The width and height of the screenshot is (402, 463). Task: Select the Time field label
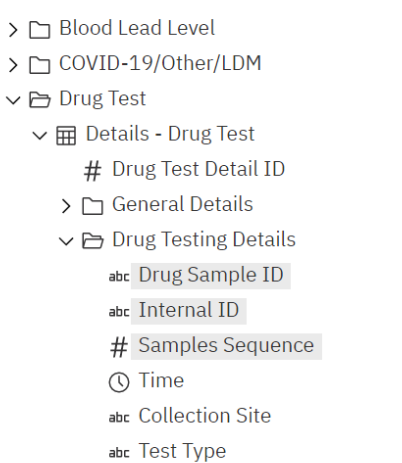(161, 380)
